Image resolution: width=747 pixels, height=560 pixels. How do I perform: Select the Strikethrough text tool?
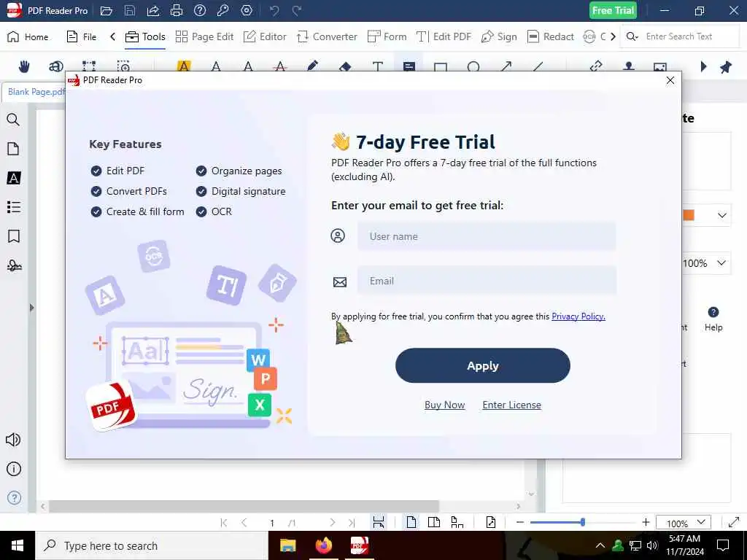[280, 66]
